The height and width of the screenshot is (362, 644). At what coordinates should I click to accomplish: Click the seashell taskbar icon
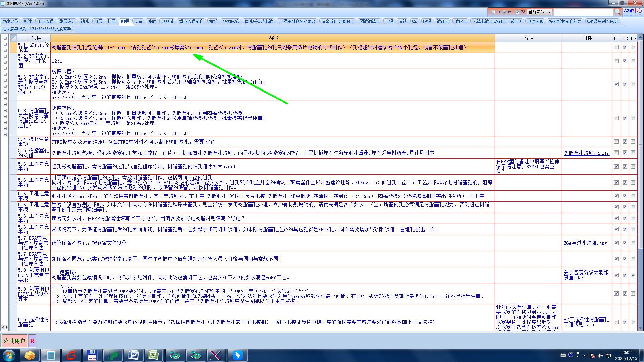point(30,355)
